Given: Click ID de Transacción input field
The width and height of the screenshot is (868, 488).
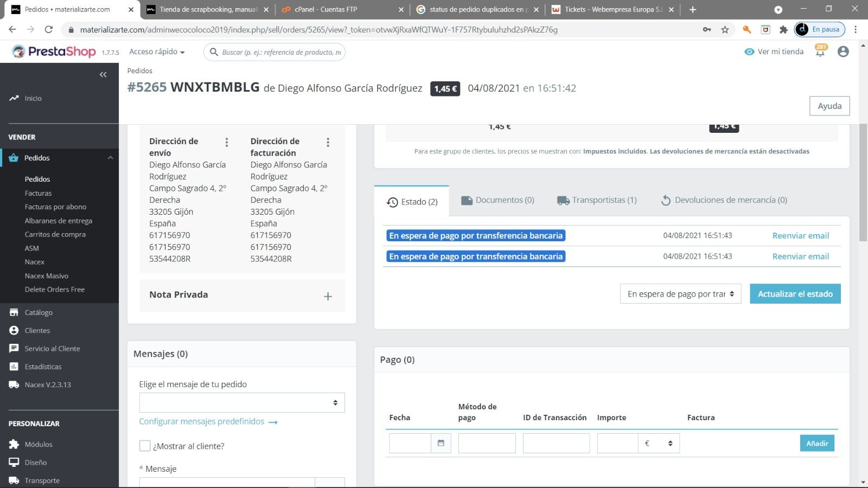Looking at the screenshot, I should [x=556, y=444].
